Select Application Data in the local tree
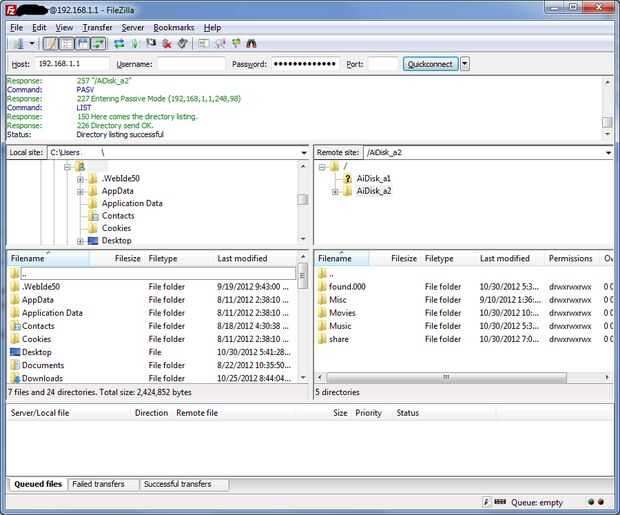Image resolution: width=620 pixels, height=515 pixels. [x=132, y=203]
